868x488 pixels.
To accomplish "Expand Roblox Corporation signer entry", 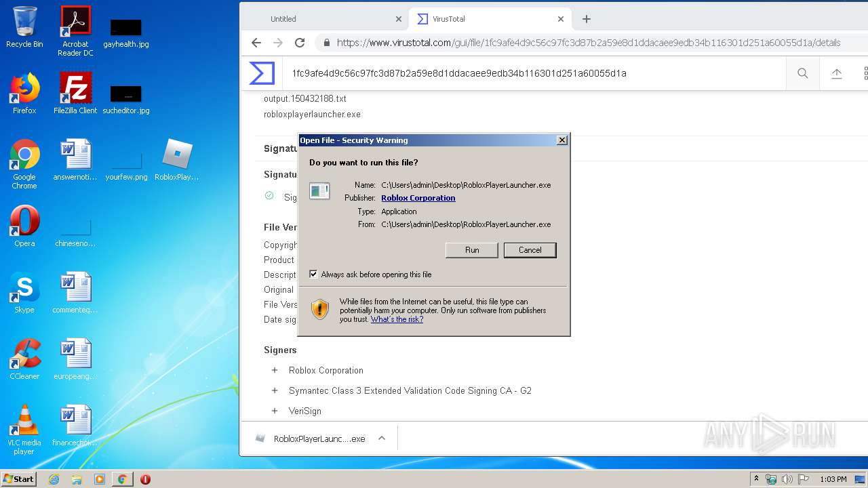I will pyautogui.click(x=275, y=370).
